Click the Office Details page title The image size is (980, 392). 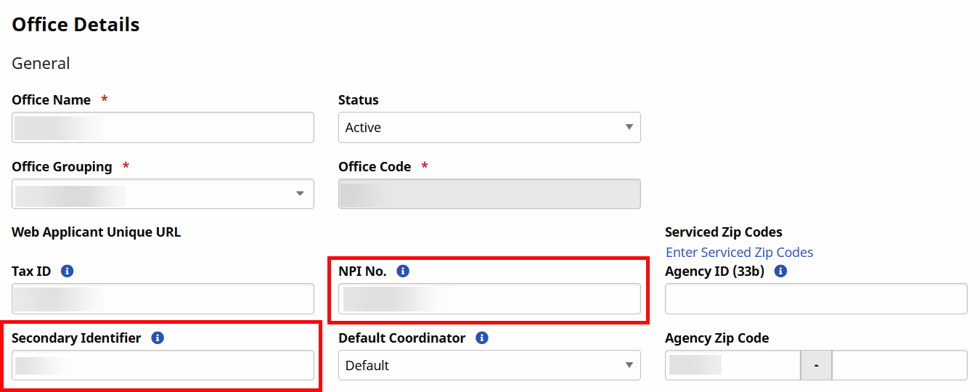click(x=75, y=25)
